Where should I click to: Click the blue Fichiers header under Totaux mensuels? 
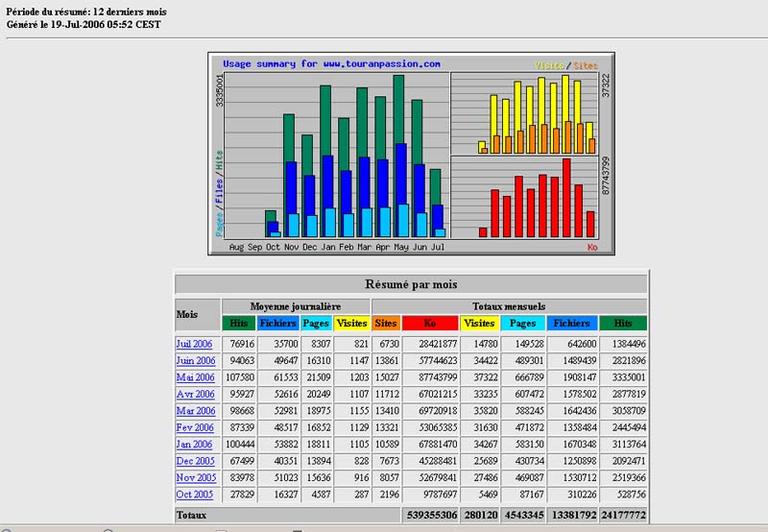tap(571, 323)
